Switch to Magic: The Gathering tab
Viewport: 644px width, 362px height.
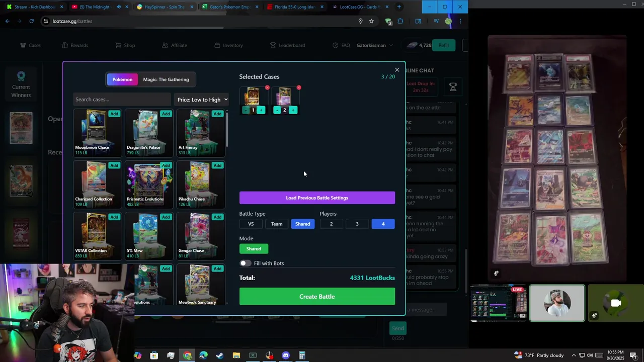[166, 79]
